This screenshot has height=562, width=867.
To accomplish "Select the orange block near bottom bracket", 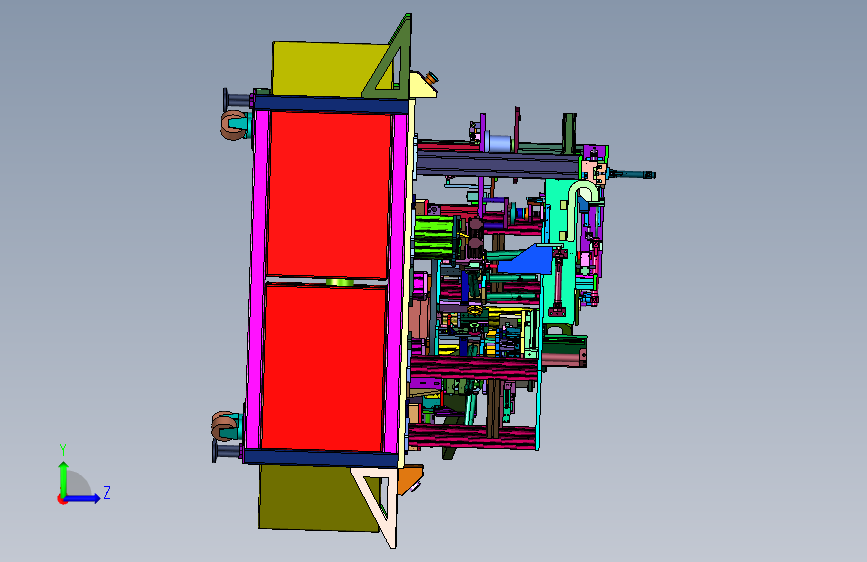I will pyautogui.click(x=410, y=478).
